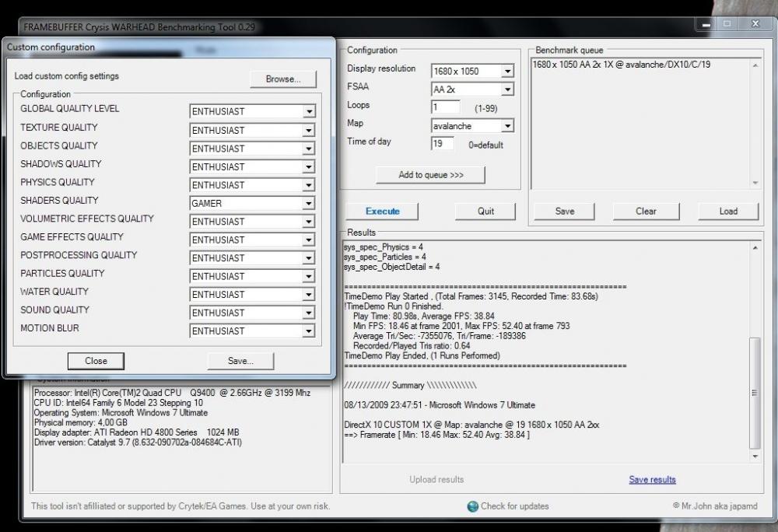The image size is (778, 532).
Task: Open the Map dropdown showing avalanche
Action: (x=472, y=126)
